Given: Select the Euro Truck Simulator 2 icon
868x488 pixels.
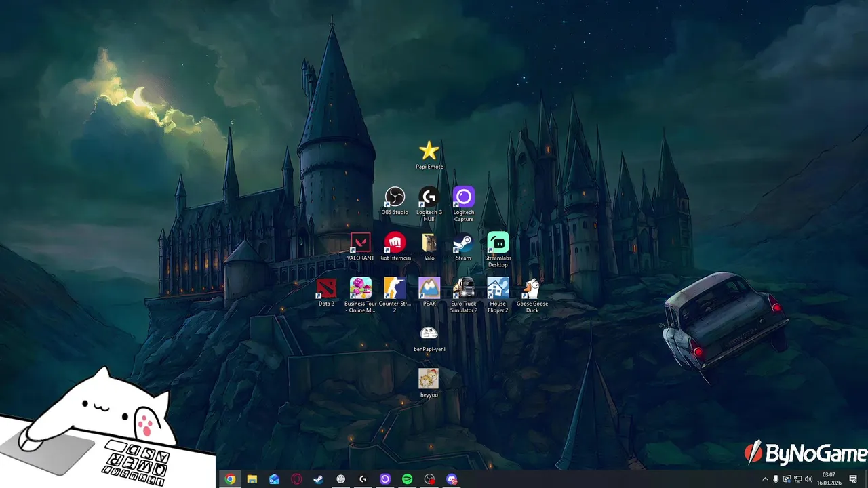Looking at the screenshot, I should coord(464,295).
